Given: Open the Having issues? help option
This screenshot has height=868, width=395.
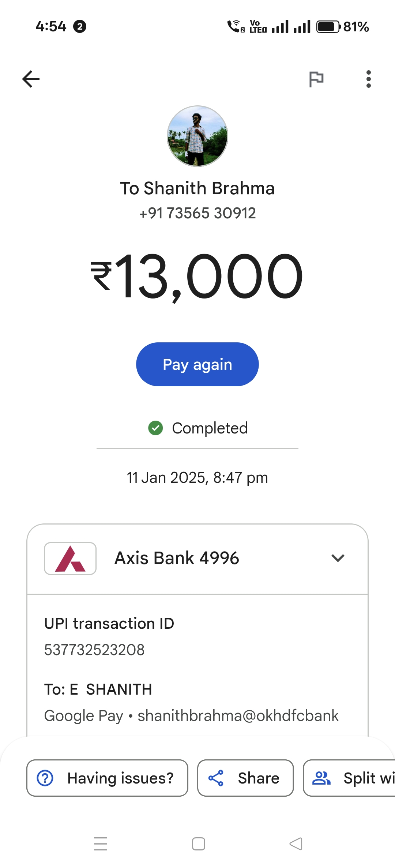Looking at the screenshot, I should pyautogui.click(x=107, y=778).
